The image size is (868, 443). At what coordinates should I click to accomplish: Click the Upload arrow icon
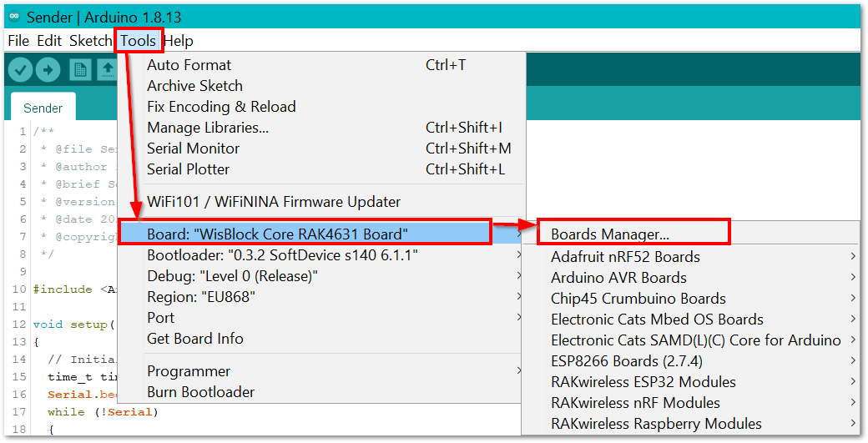pyautogui.click(x=48, y=70)
